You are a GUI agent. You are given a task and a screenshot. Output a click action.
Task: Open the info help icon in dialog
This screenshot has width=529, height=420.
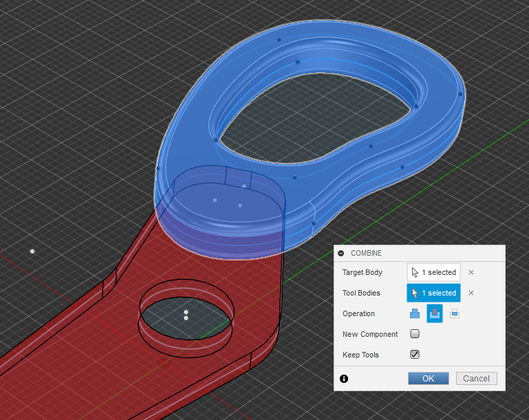coord(344,379)
